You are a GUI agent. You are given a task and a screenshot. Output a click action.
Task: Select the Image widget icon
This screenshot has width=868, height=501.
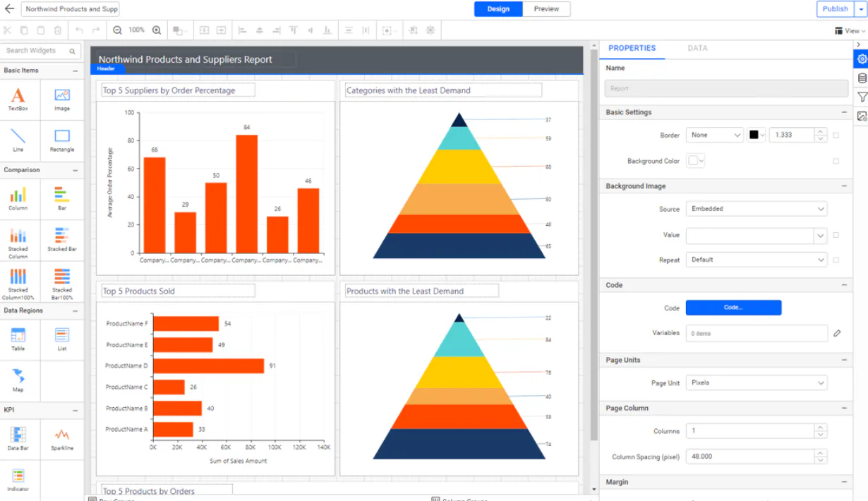(x=61, y=98)
